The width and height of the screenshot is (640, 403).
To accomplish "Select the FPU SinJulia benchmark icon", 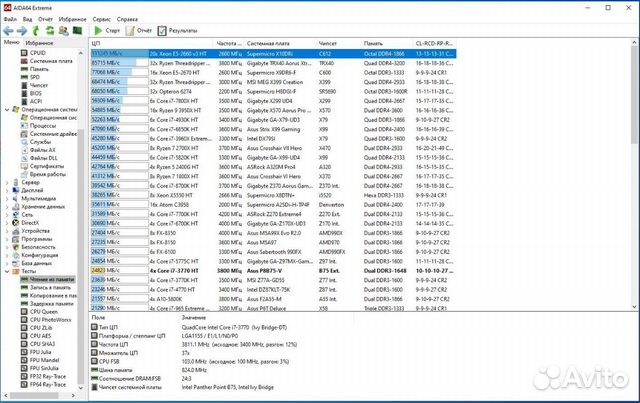I will (x=24, y=368).
